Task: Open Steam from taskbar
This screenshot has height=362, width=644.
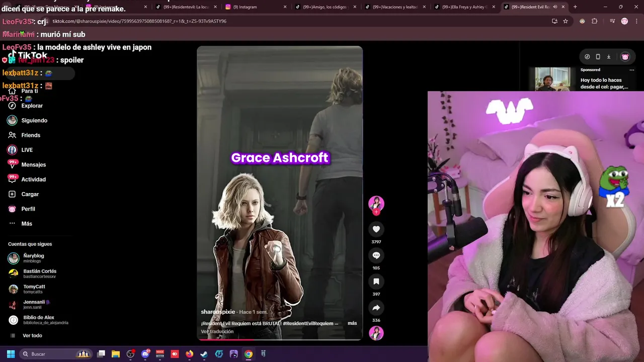Action: [x=204, y=354]
